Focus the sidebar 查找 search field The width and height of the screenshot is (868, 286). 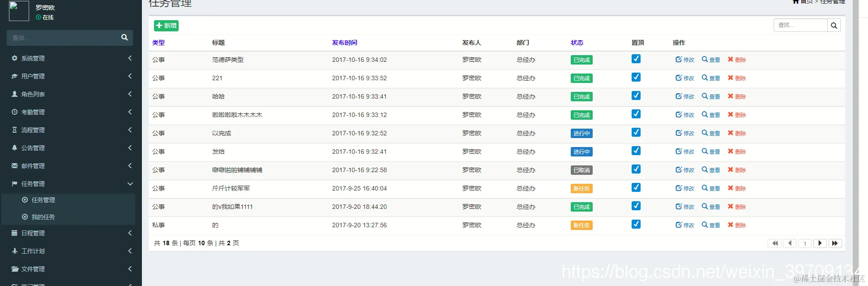pyautogui.click(x=63, y=38)
